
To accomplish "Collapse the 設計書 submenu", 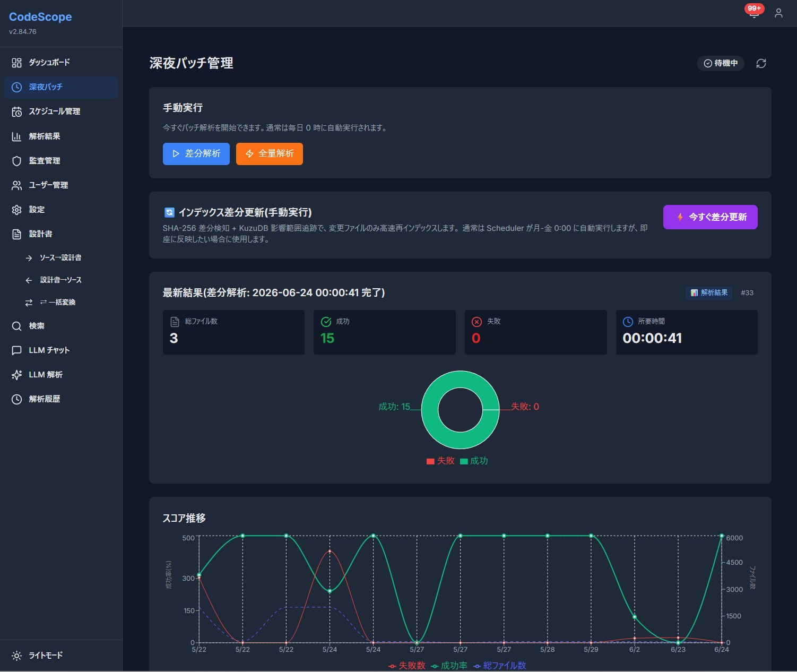I will (x=61, y=234).
